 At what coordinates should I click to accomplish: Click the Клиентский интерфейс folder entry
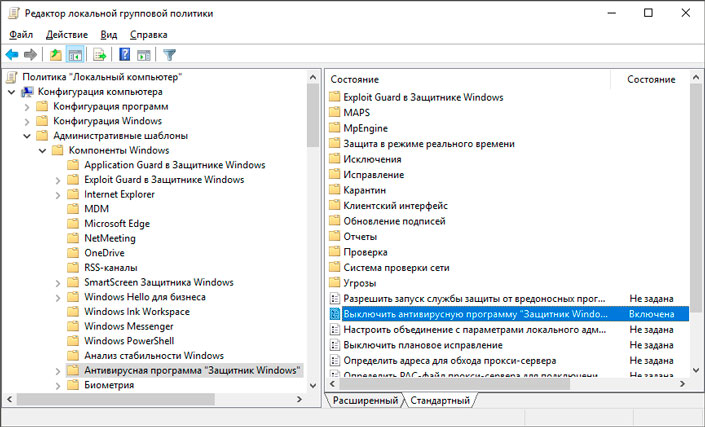(x=396, y=205)
